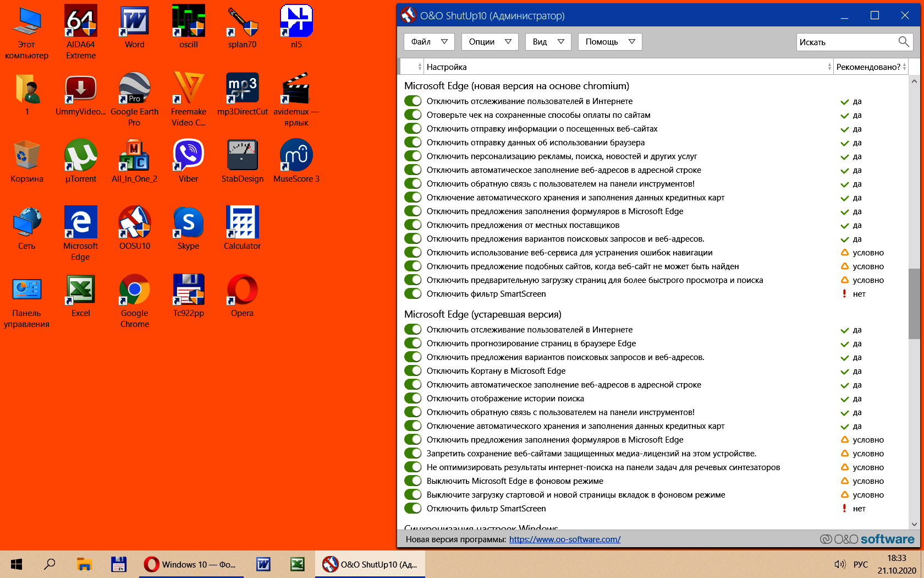This screenshot has height=578, width=924.
Task: Open Freemake Video Converter shortcut
Action: point(189,99)
